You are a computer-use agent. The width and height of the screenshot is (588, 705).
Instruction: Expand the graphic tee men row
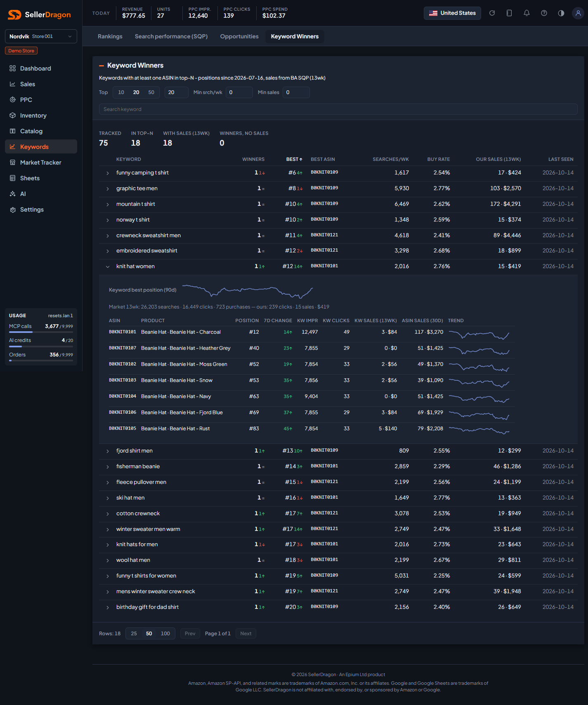click(108, 189)
